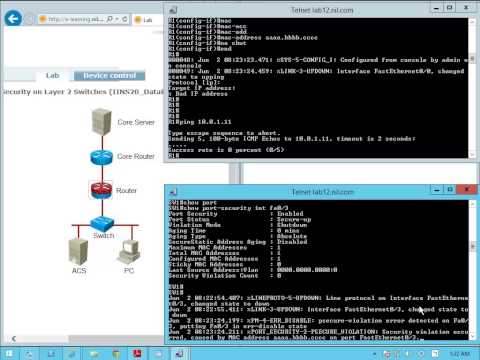Open the red Adobe Reader taskbar icon
The width and height of the screenshot is (480, 360).
click(137, 353)
